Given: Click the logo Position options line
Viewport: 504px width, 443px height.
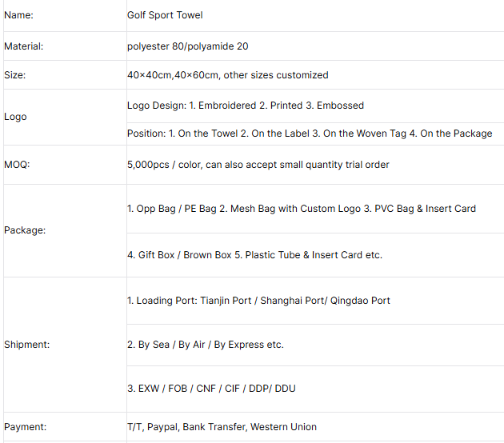Looking at the screenshot, I should 310,134.
